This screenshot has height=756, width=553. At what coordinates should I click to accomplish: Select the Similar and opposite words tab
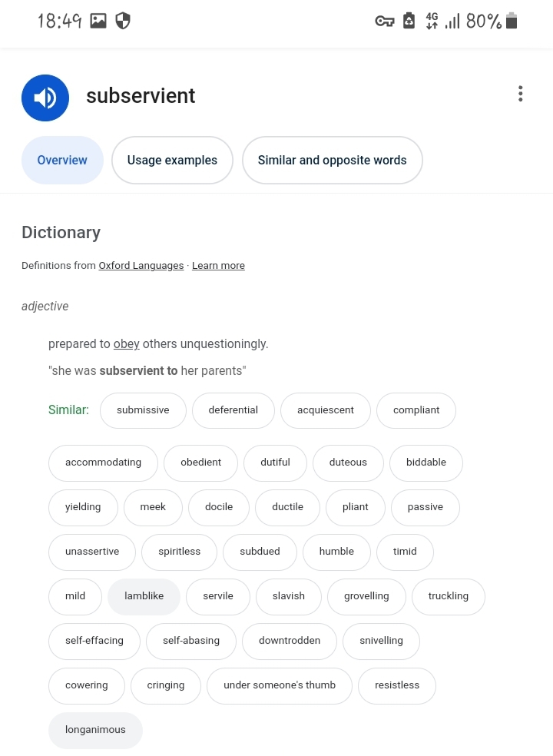pos(332,160)
